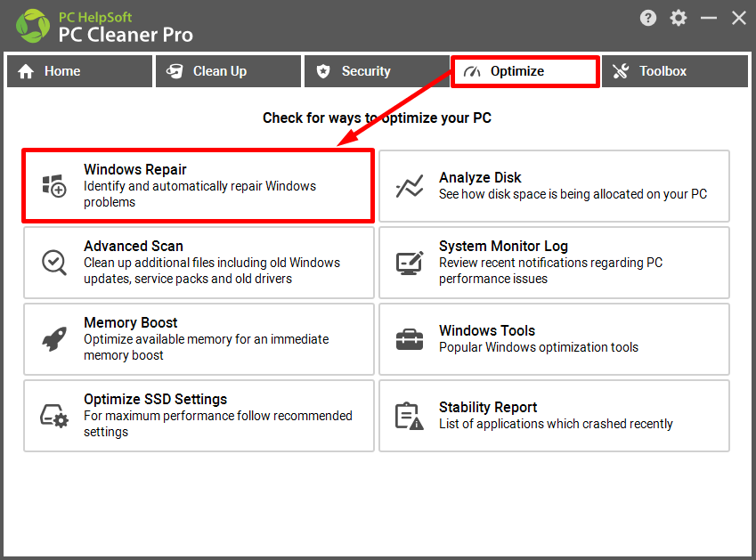Open the Home tab

point(79,71)
